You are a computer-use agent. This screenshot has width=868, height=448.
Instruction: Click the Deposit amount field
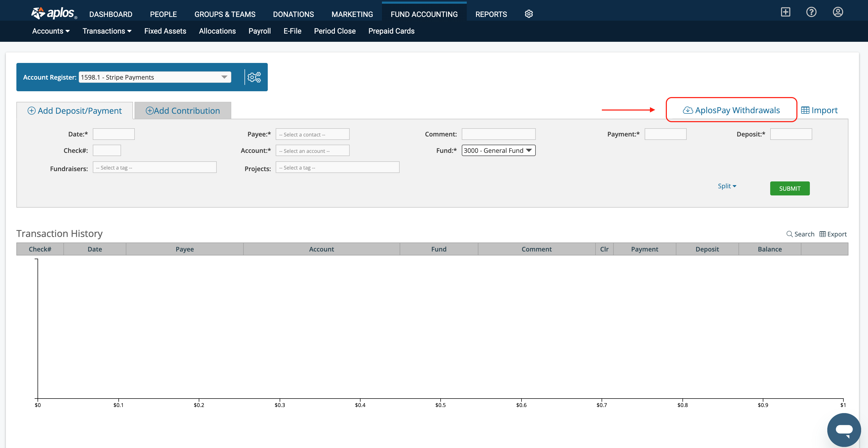[791, 134]
